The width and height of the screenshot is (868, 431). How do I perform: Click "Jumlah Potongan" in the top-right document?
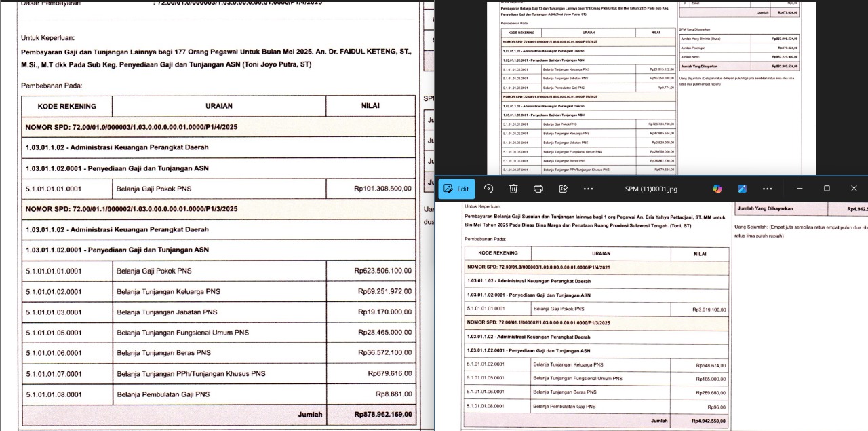[x=694, y=48]
